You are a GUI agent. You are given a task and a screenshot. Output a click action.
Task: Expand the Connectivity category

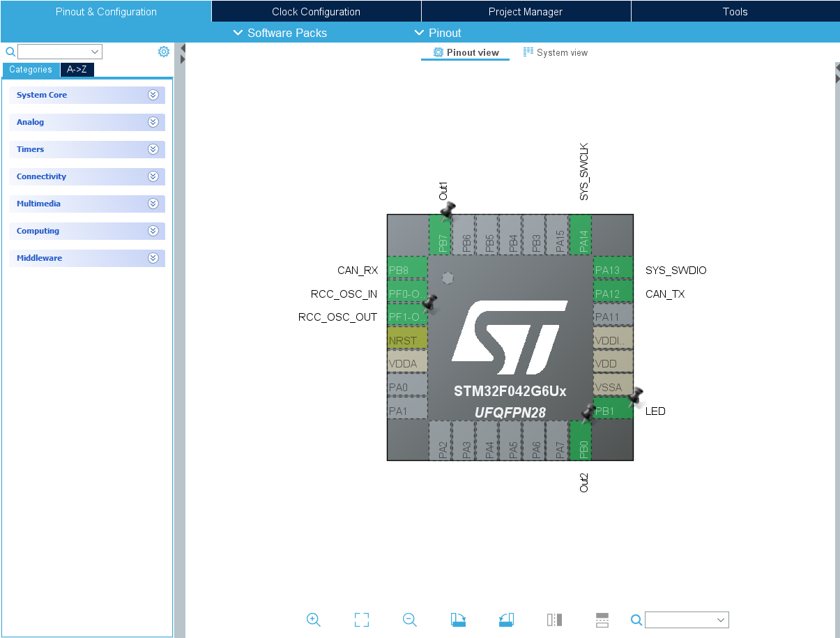[87, 176]
